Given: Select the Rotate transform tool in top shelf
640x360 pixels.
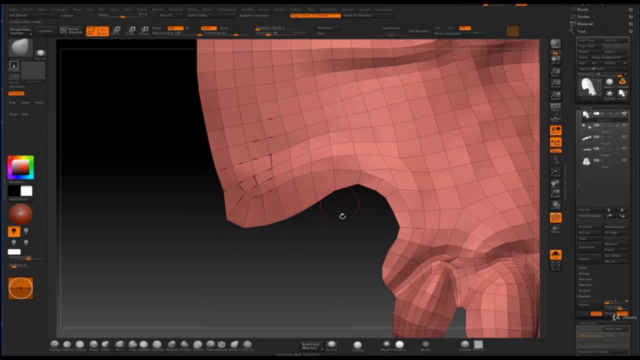Looking at the screenshot, I should [144, 31].
